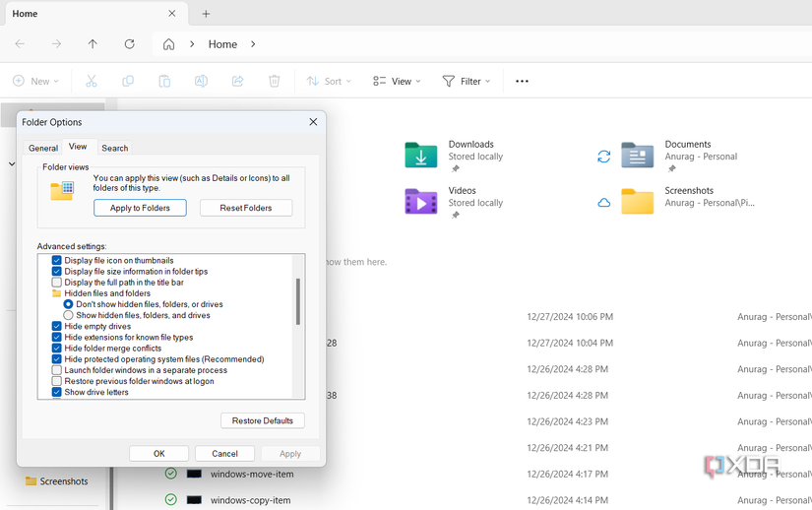This screenshot has width=812, height=510.
Task: Select the windows-move-item file name
Action: point(252,474)
